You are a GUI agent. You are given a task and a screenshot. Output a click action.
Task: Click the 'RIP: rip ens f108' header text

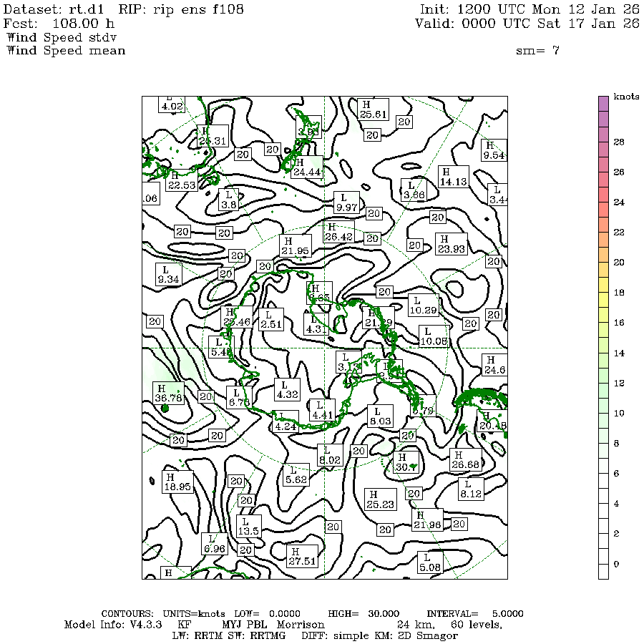coord(181,9)
